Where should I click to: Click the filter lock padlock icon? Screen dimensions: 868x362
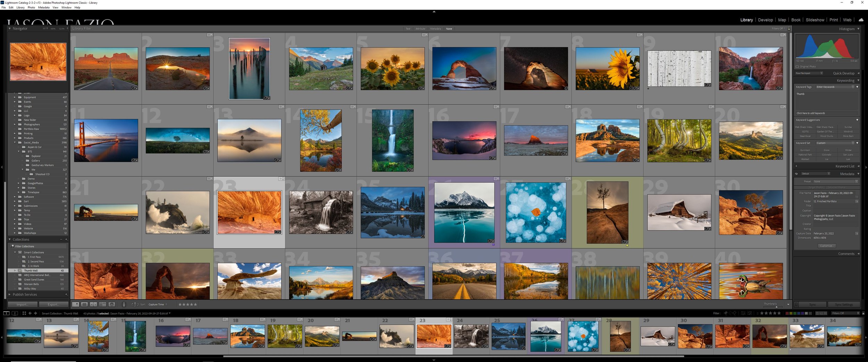pyautogui.click(x=789, y=28)
